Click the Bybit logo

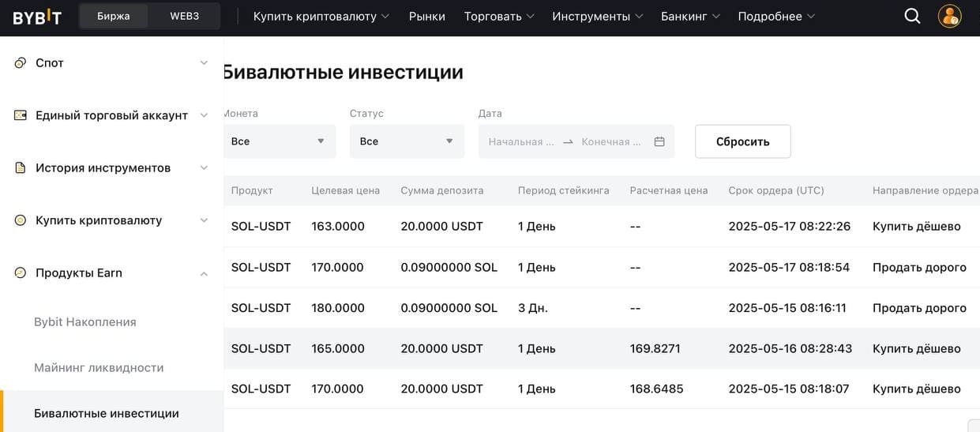point(36,16)
